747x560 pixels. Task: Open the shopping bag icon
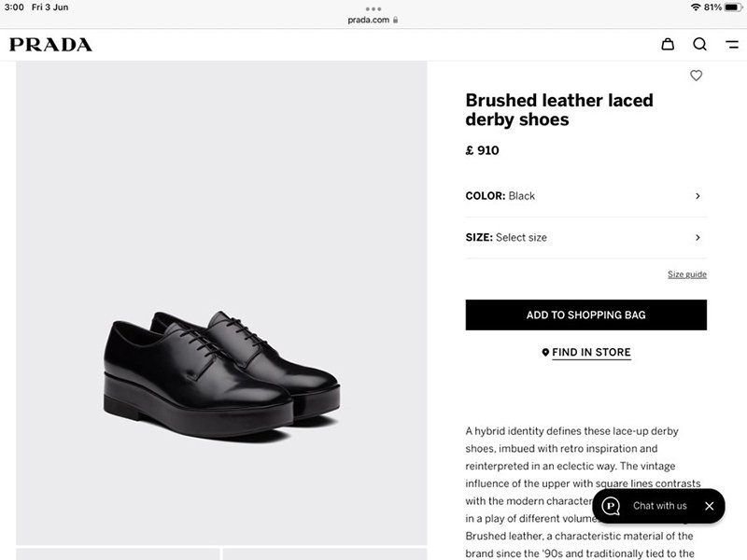point(668,44)
